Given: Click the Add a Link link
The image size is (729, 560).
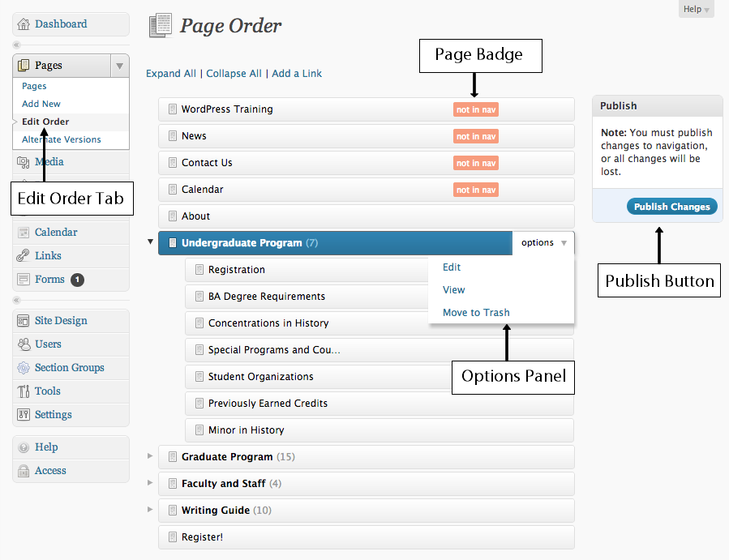Looking at the screenshot, I should [297, 74].
